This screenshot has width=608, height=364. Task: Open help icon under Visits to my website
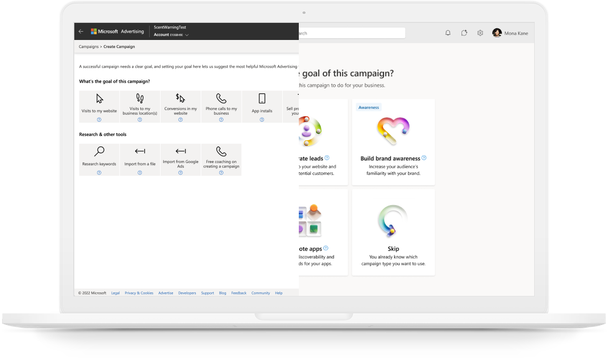tap(99, 120)
